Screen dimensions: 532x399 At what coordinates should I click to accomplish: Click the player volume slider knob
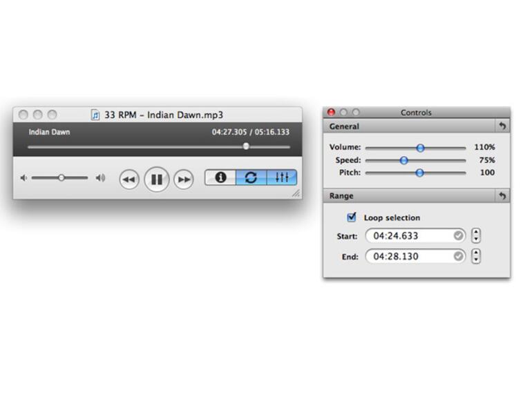[61, 177]
